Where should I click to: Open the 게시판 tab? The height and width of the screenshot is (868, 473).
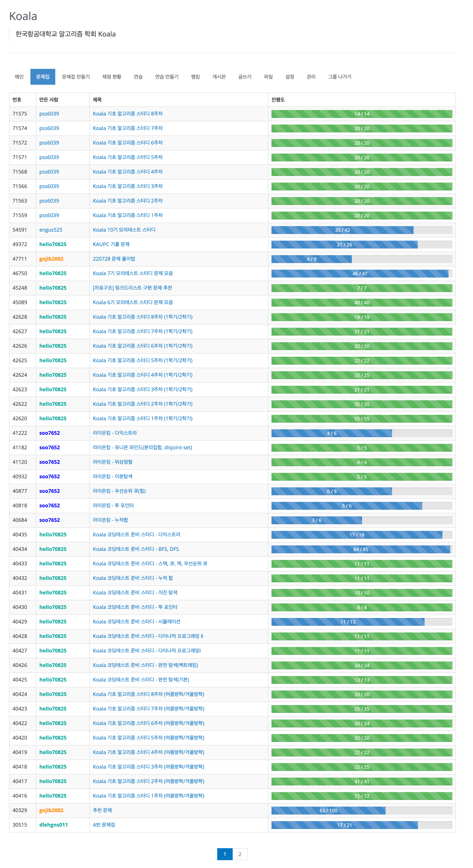click(219, 77)
